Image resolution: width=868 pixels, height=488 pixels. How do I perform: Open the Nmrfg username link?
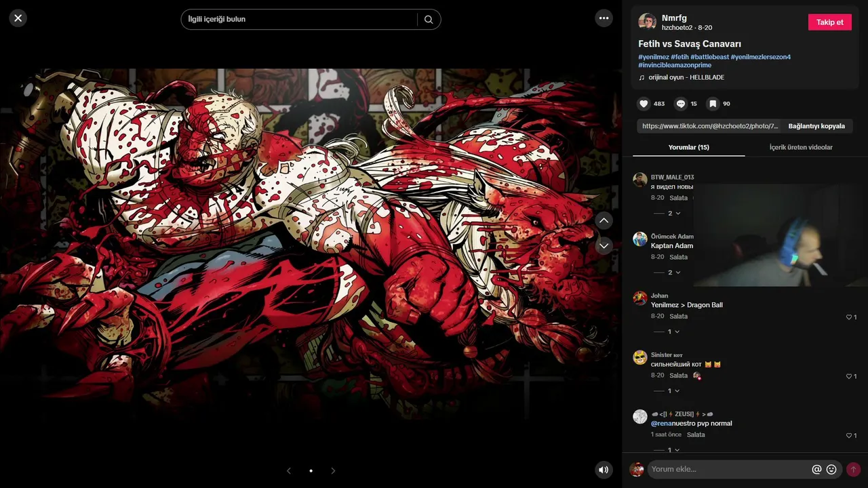[674, 18]
